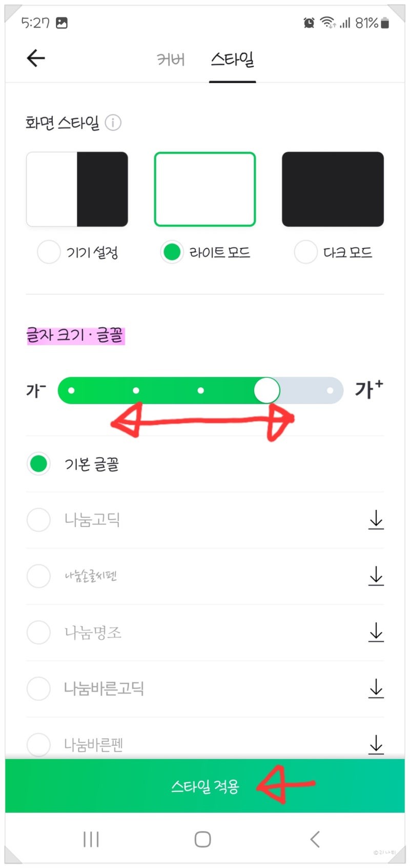Switch to the 스타일 tab
Screen dimensions: 410x868
[x=232, y=60]
